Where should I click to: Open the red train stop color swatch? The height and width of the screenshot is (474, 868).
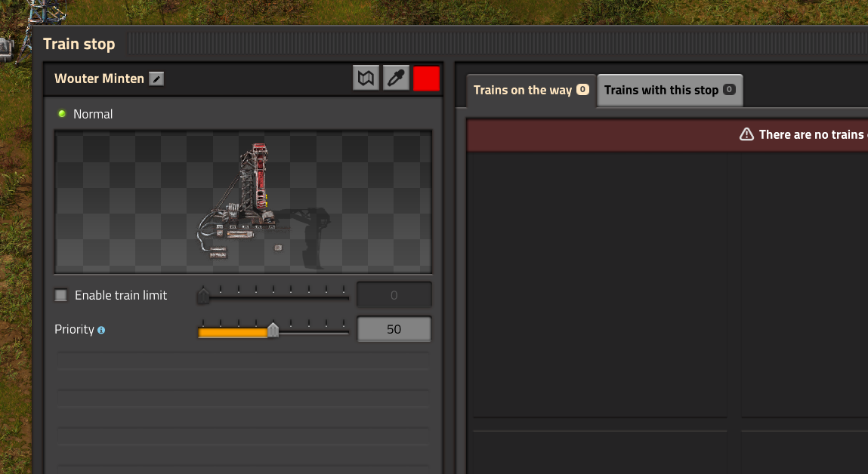pyautogui.click(x=426, y=78)
